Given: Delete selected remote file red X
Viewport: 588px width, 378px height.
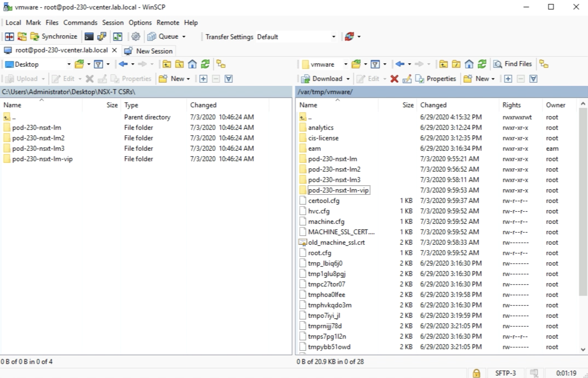Looking at the screenshot, I should coord(394,79).
